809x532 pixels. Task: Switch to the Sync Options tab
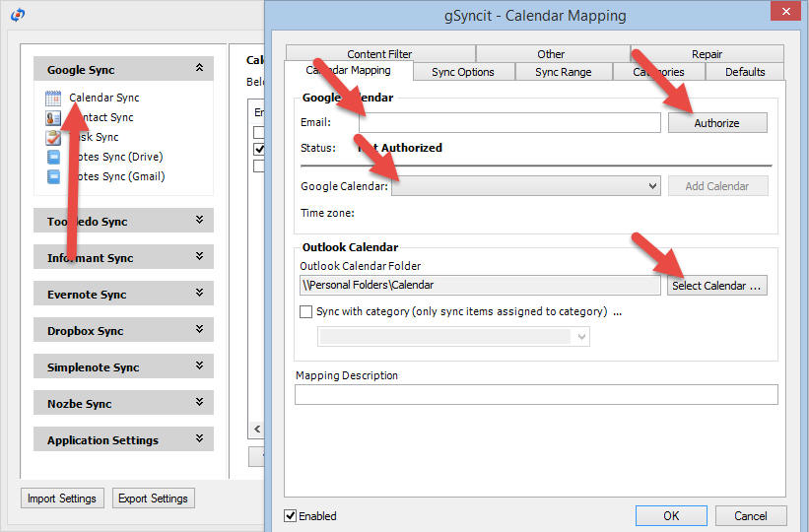[463, 72]
